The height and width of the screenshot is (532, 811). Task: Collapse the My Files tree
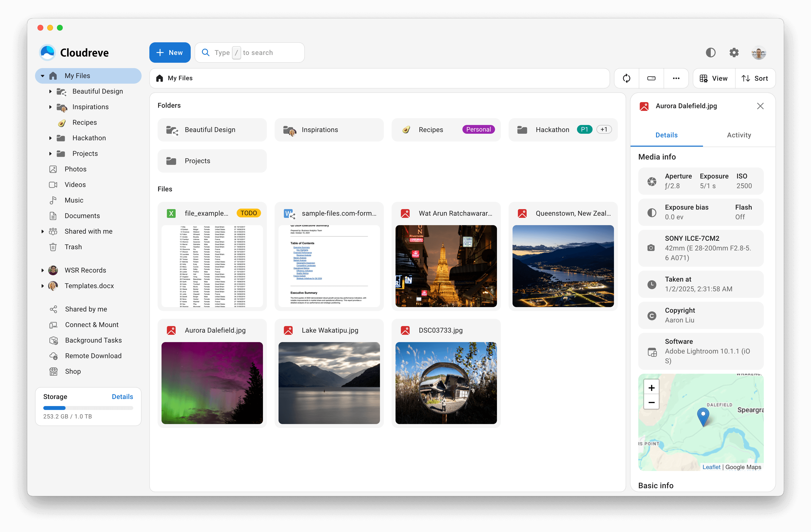click(42, 75)
